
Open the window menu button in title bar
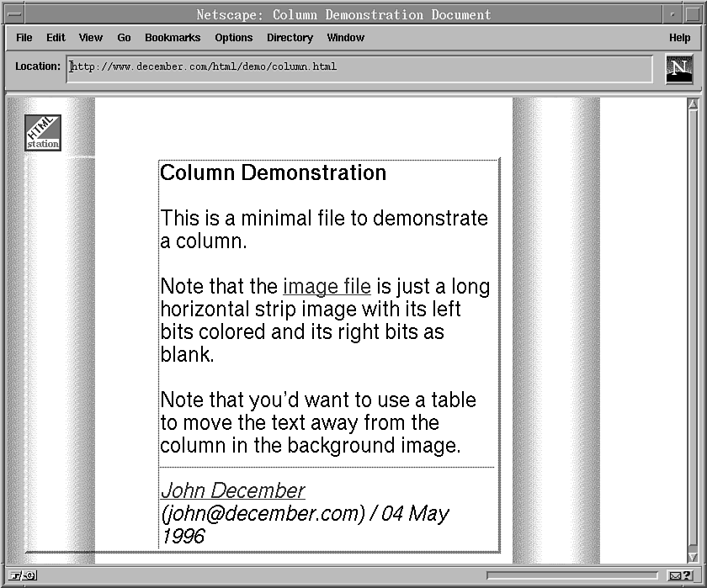(14, 14)
